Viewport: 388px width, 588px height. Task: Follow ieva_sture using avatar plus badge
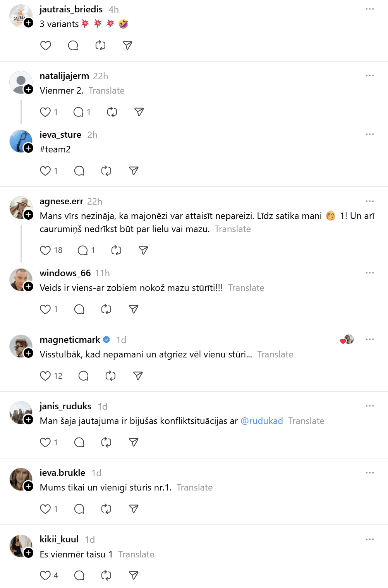tap(29, 148)
